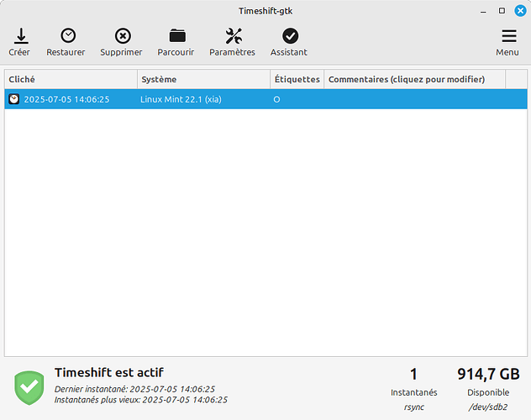Open Paramètres via the tools icon

click(234, 36)
